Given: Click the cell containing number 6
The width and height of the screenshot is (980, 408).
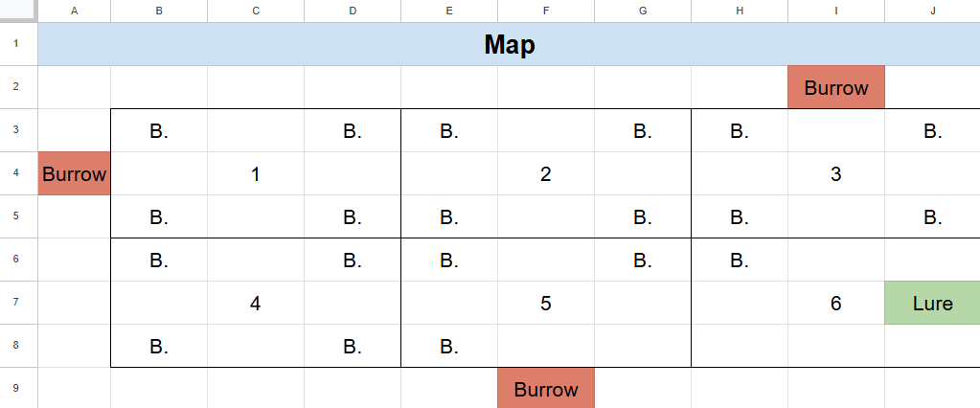Looking at the screenshot, I should pyautogui.click(x=836, y=303).
